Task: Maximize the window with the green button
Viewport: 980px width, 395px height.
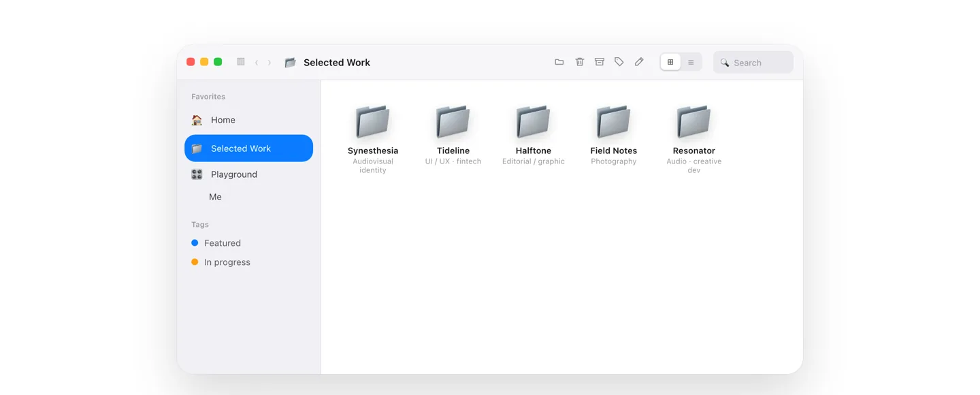Action: pyautogui.click(x=218, y=62)
